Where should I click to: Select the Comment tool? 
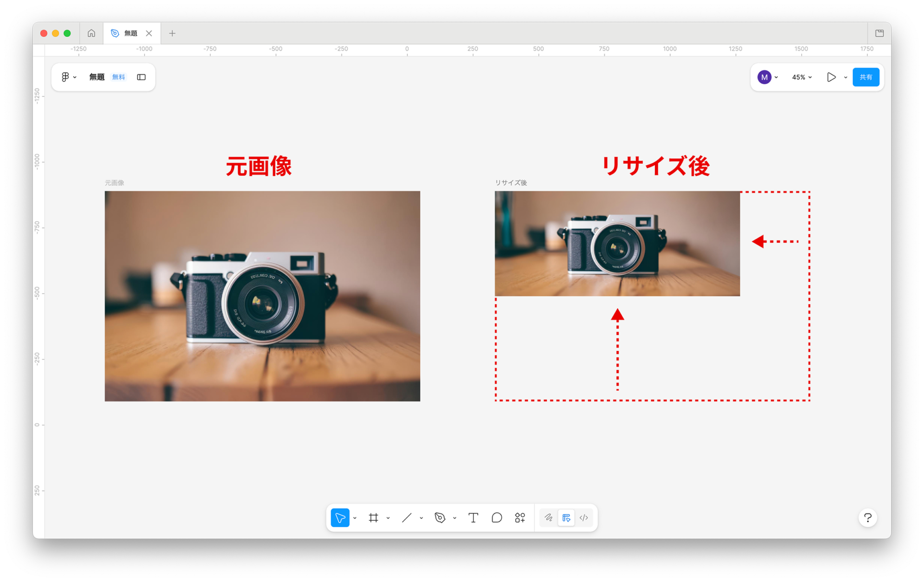click(x=497, y=517)
